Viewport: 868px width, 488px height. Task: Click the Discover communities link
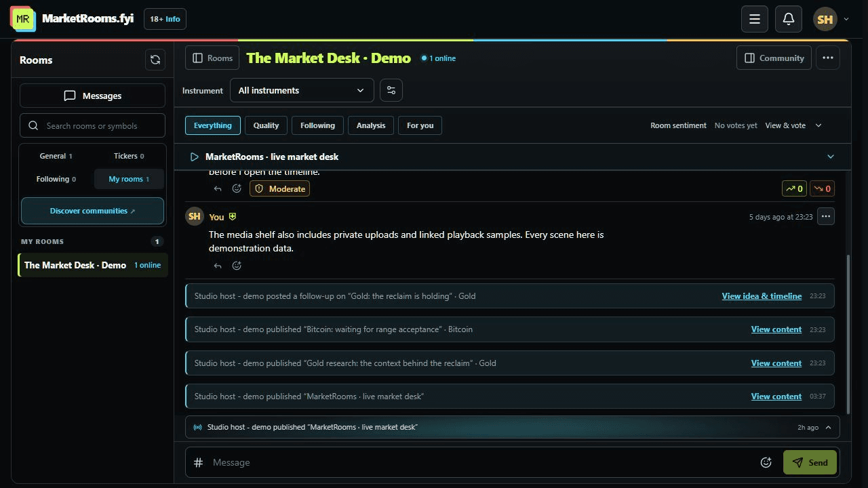92,211
